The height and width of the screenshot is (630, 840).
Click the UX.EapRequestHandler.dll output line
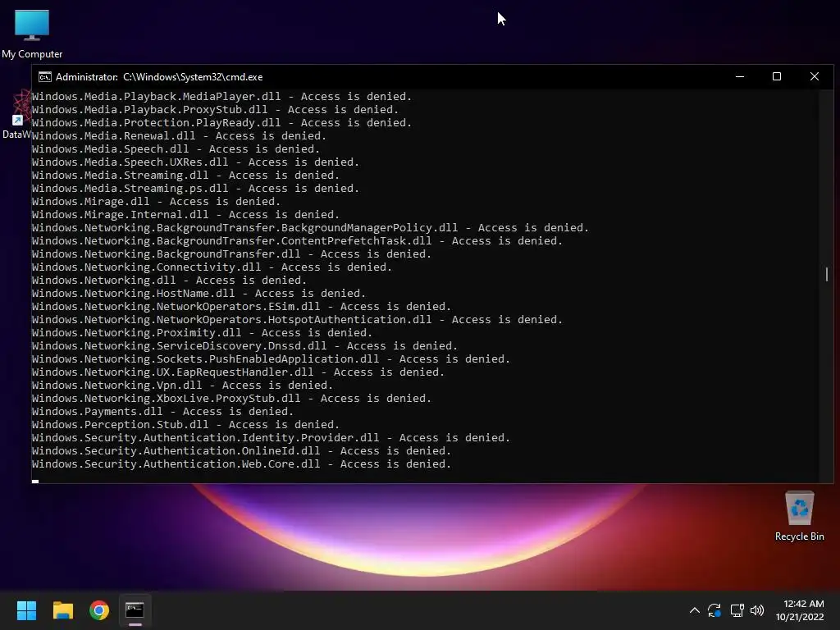click(x=238, y=372)
